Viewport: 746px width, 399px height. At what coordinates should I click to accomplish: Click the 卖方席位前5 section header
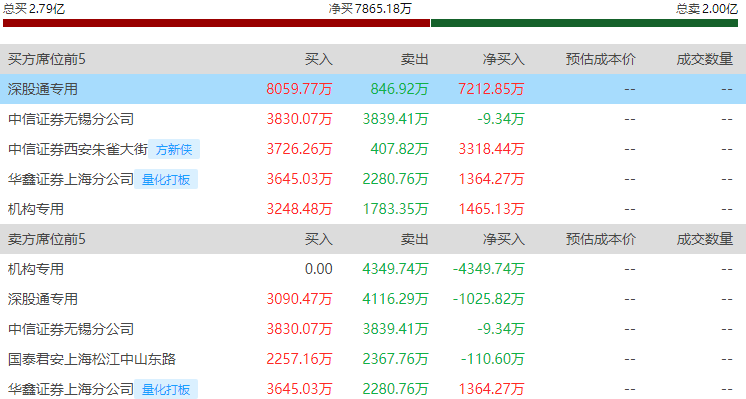(x=47, y=239)
